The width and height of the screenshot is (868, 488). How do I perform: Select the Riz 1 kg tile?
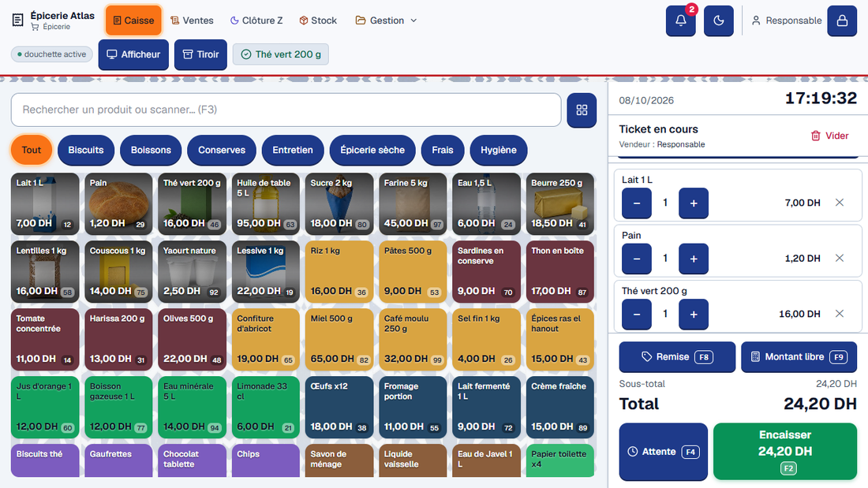(339, 272)
